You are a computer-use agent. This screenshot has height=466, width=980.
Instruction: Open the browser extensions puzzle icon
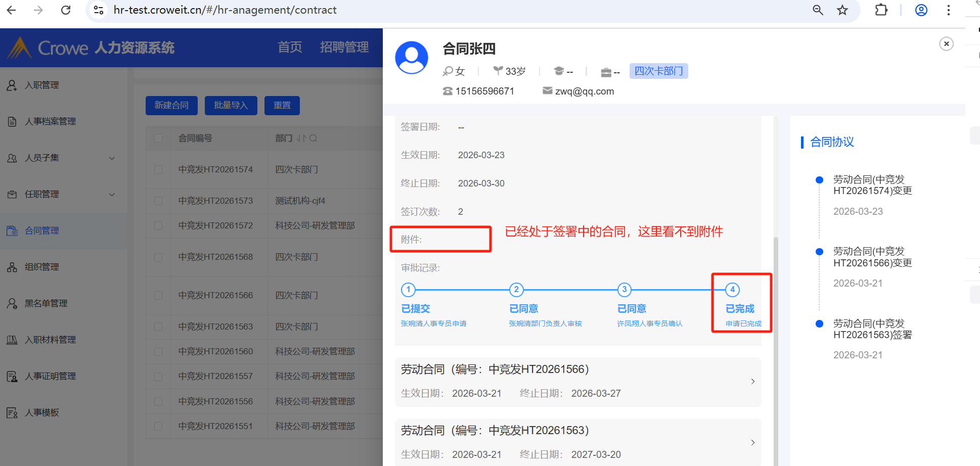[881, 10]
